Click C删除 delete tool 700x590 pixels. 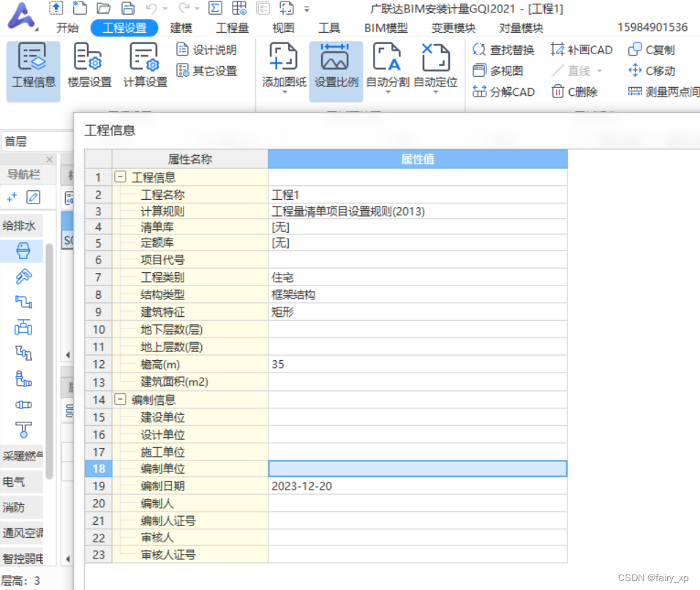click(574, 92)
